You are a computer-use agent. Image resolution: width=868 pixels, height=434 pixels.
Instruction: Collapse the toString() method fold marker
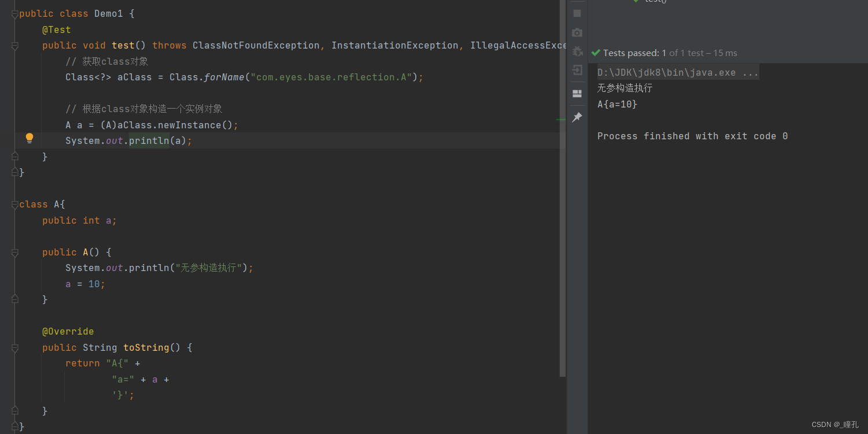pos(15,348)
